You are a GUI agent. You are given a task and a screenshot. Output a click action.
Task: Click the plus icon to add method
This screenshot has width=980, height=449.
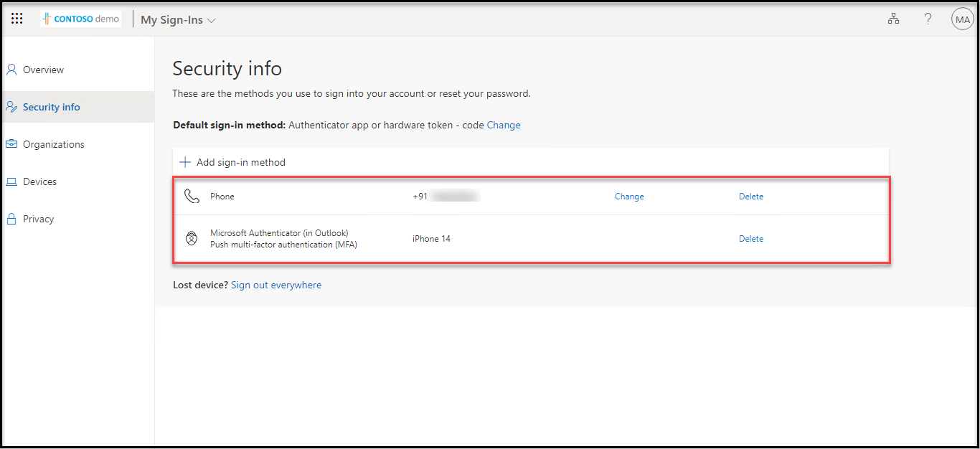185,162
